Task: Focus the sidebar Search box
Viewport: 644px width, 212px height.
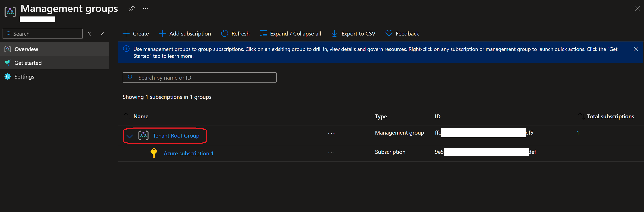Action: click(43, 34)
